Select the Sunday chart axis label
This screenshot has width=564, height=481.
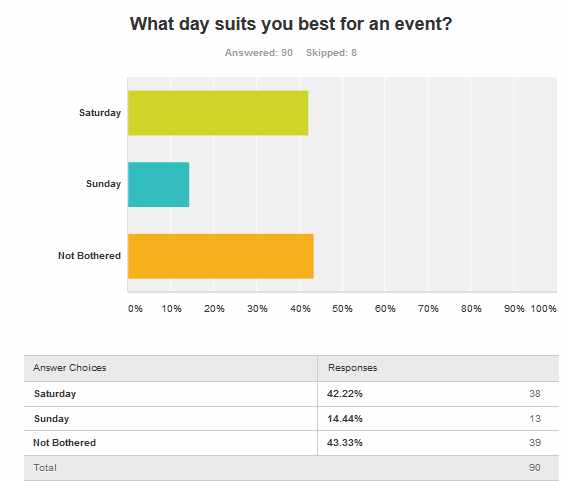pyautogui.click(x=104, y=184)
